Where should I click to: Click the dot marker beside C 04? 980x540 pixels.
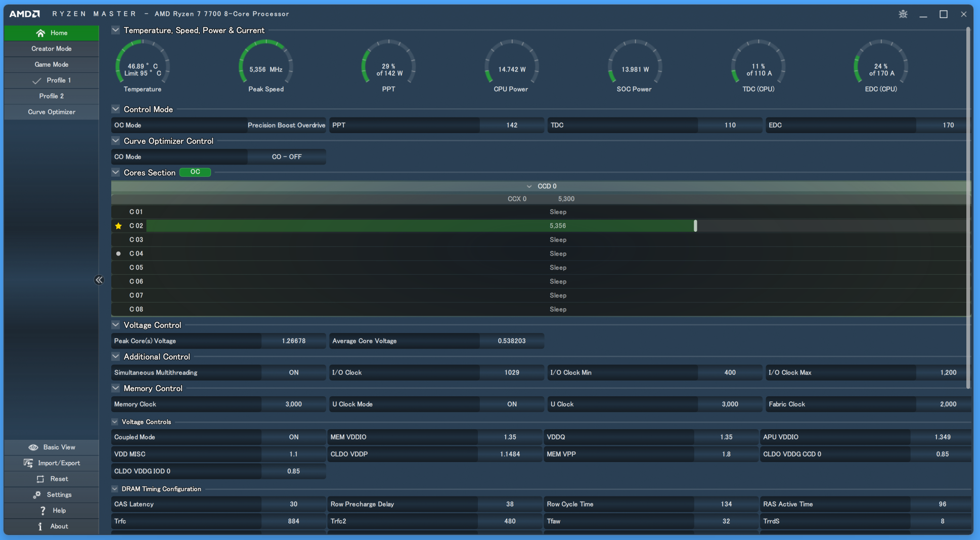118,254
